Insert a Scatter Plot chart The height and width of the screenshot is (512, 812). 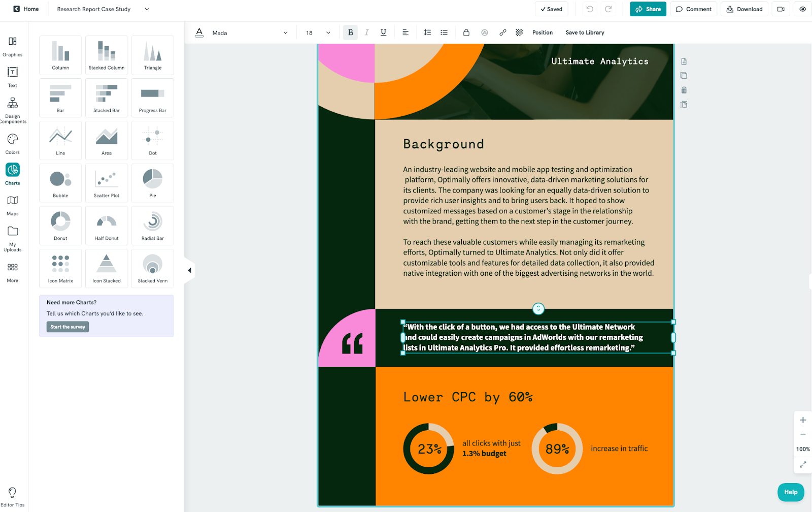(107, 183)
